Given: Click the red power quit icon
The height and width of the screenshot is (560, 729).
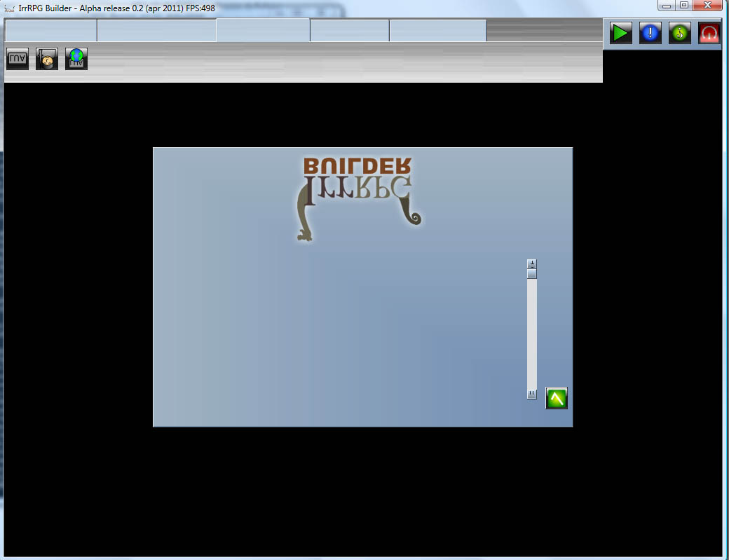Looking at the screenshot, I should click(x=709, y=33).
